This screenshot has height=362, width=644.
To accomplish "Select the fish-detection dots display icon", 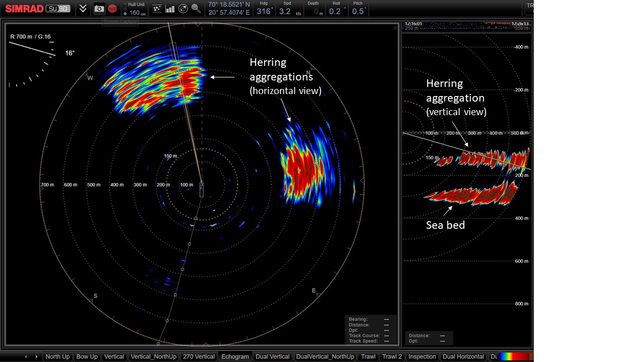I will click(x=156, y=9).
